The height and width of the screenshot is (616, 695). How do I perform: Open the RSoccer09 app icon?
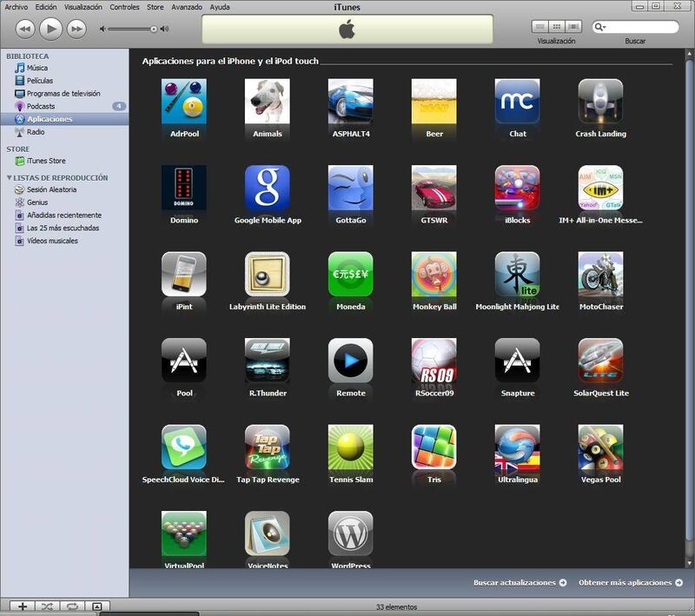(434, 361)
